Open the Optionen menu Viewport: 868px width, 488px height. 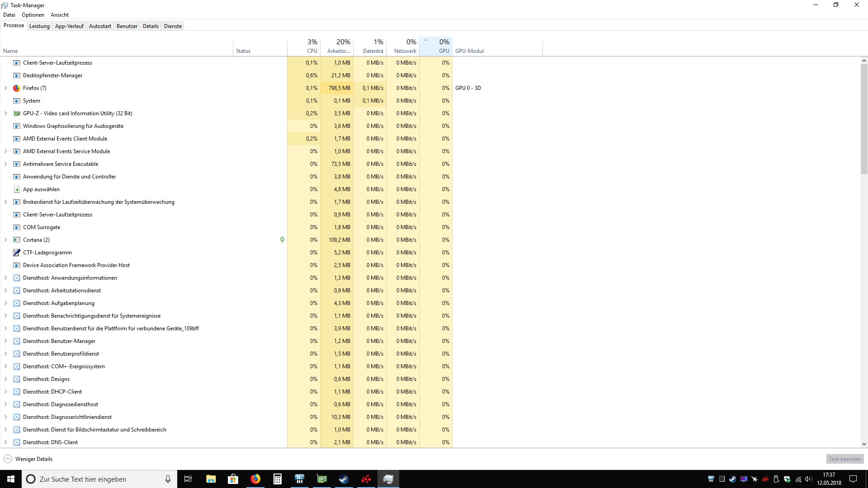(33, 15)
